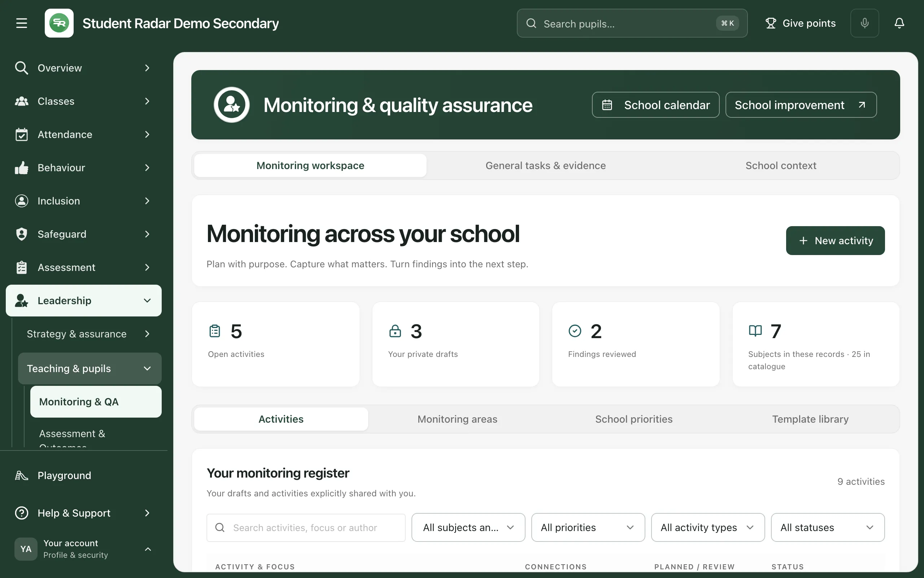This screenshot has height=578, width=924.
Task: Click the Help & Support question icon
Action: click(21, 513)
